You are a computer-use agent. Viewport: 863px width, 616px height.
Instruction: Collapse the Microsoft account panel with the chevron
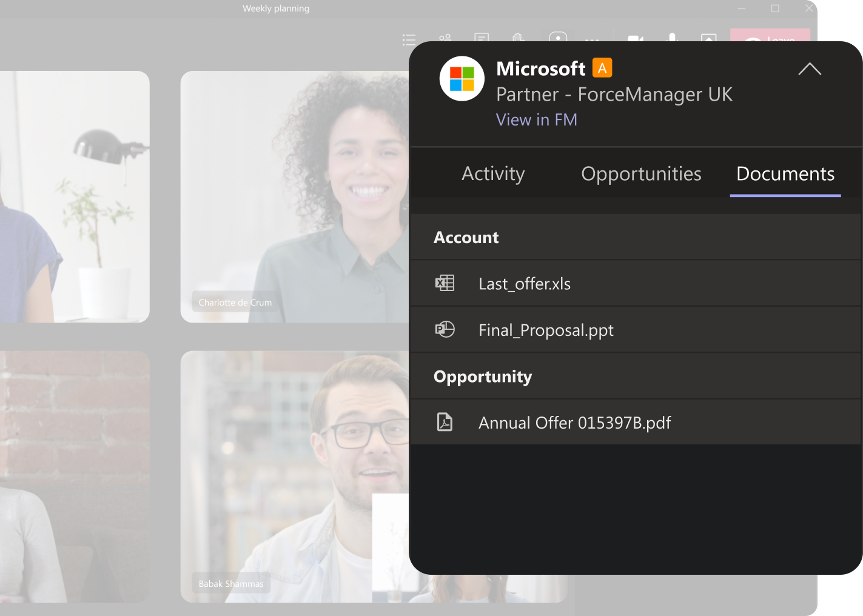click(810, 69)
